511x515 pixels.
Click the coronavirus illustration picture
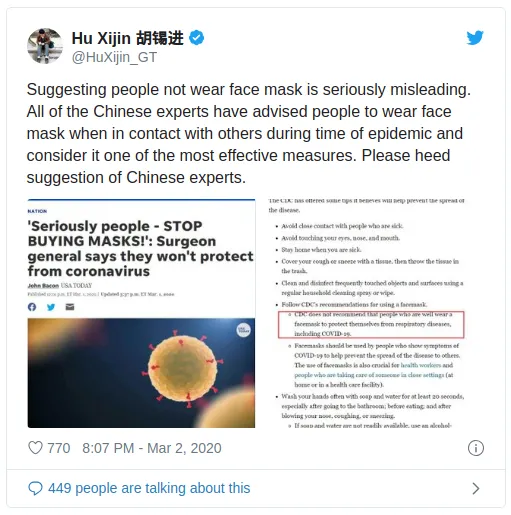(x=141, y=373)
